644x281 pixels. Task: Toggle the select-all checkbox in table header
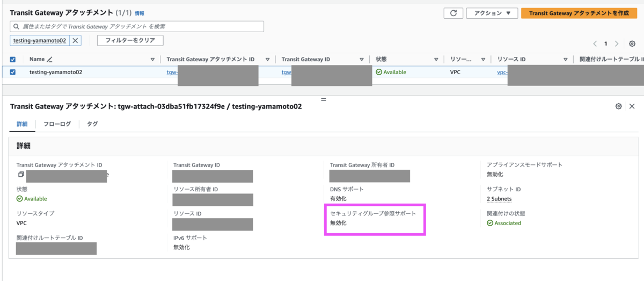coord(13,60)
